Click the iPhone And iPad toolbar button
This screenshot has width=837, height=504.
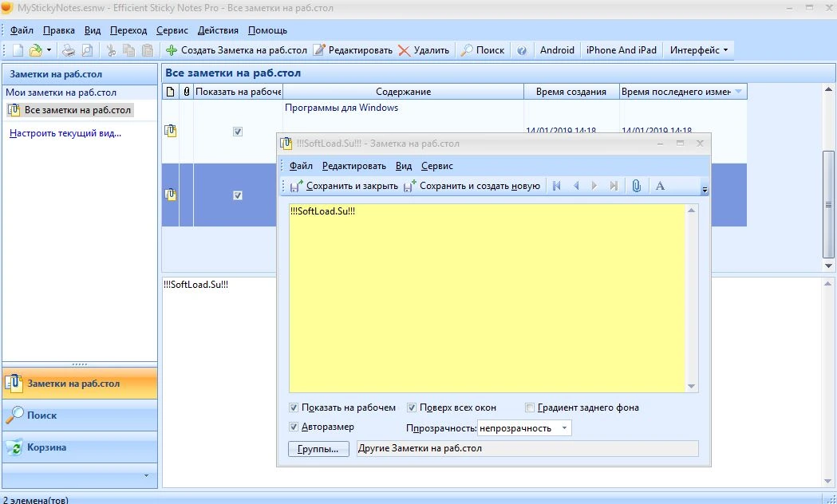point(622,50)
